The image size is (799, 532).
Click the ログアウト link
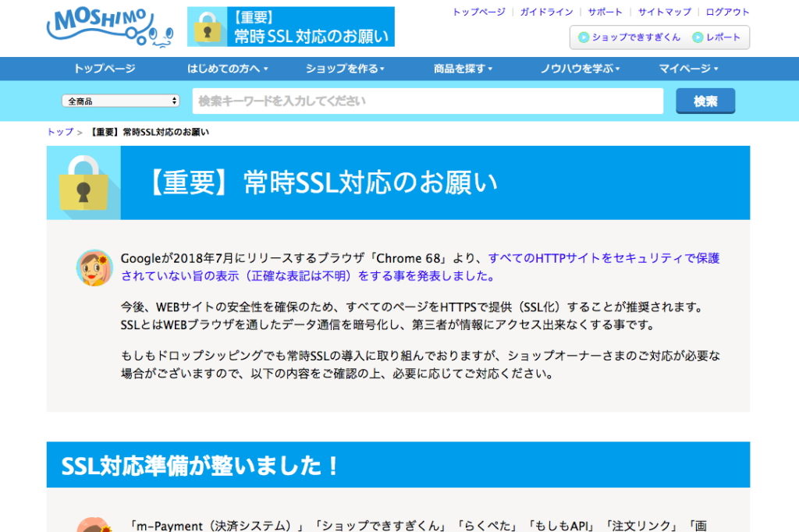tap(727, 12)
